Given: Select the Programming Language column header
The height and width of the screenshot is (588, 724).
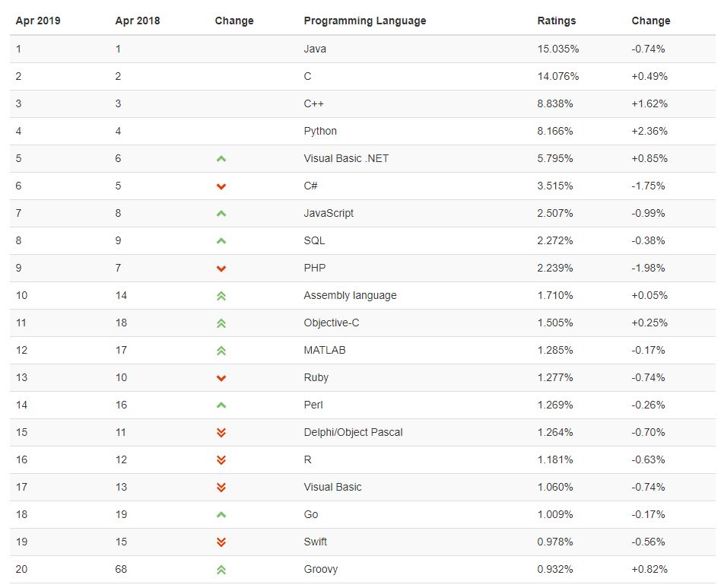Looking at the screenshot, I should click(x=365, y=21).
